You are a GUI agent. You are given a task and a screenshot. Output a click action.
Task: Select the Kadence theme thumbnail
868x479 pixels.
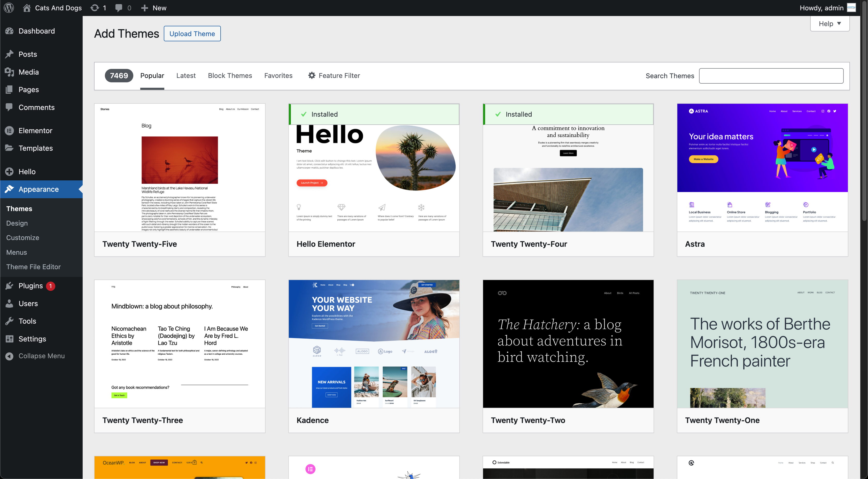tap(374, 344)
